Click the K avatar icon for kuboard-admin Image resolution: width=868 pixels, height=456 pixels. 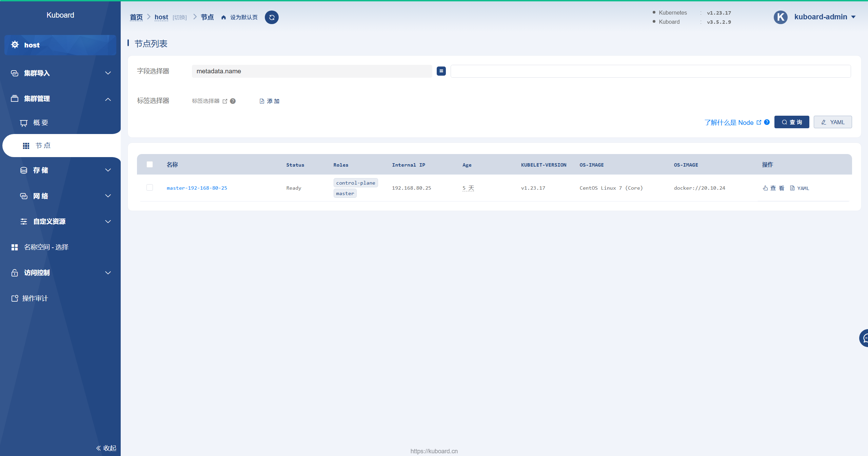[781, 17]
